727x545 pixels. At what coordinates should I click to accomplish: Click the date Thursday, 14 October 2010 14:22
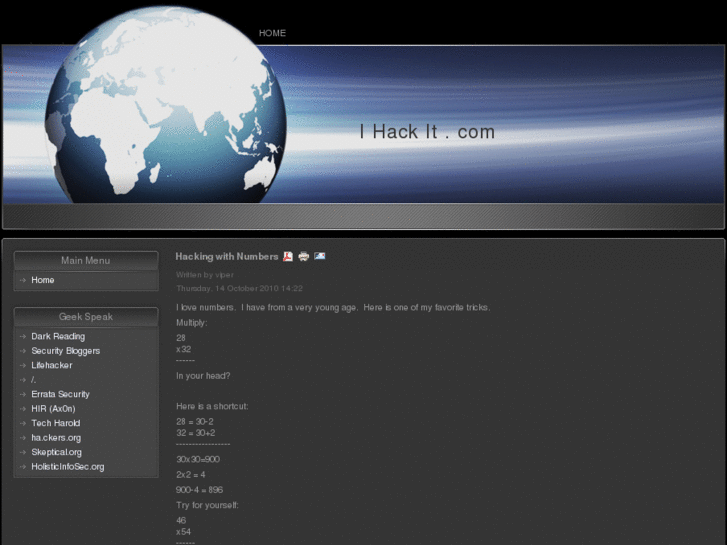tap(239, 289)
